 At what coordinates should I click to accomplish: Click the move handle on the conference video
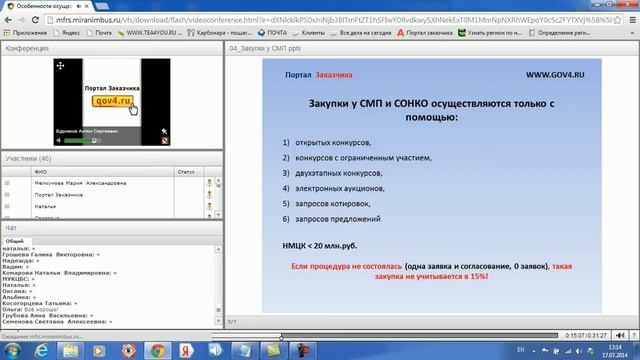[x=60, y=65]
